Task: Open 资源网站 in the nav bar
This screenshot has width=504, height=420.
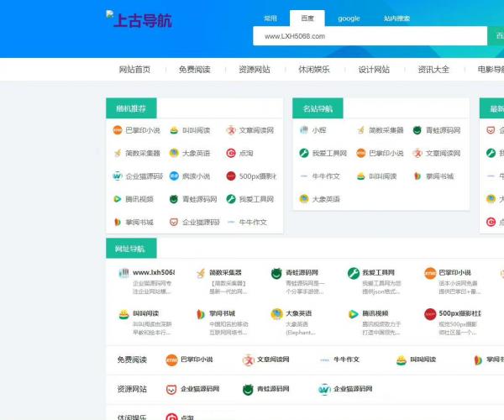Action: [x=255, y=70]
